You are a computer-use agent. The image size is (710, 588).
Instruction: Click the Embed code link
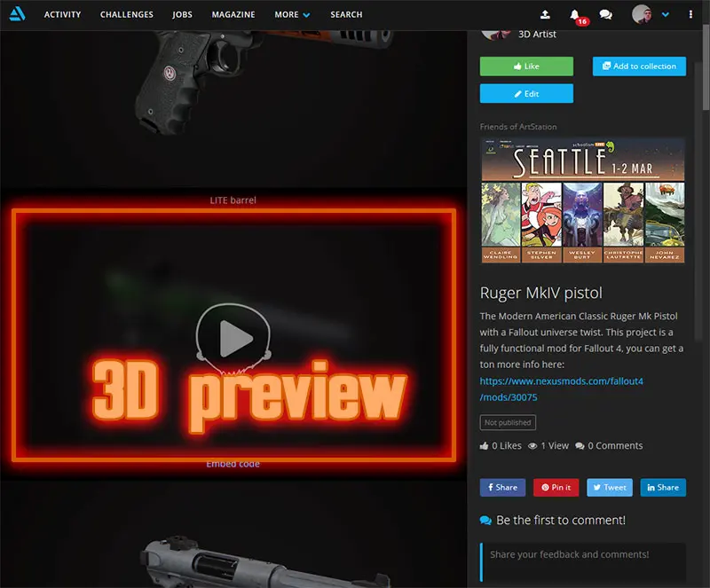pyautogui.click(x=233, y=465)
